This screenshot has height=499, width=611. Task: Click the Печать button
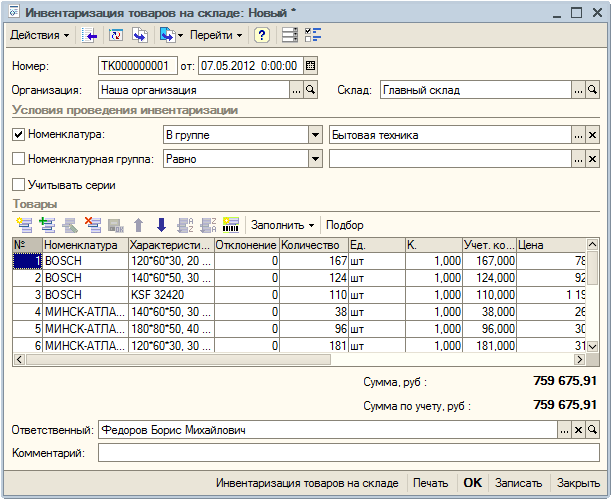[430, 483]
